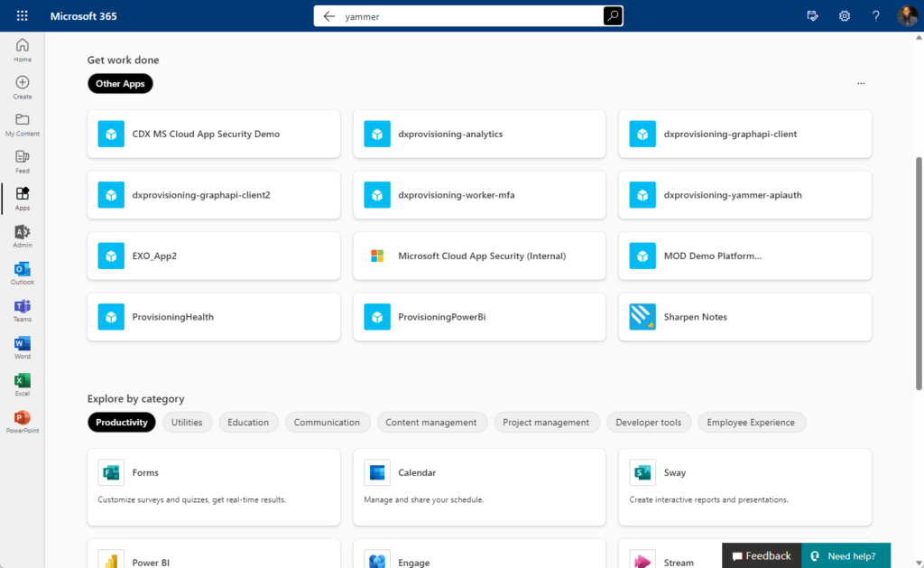This screenshot has height=568, width=924.
Task: Open Sharpen Notes app icon
Action: point(642,317)
